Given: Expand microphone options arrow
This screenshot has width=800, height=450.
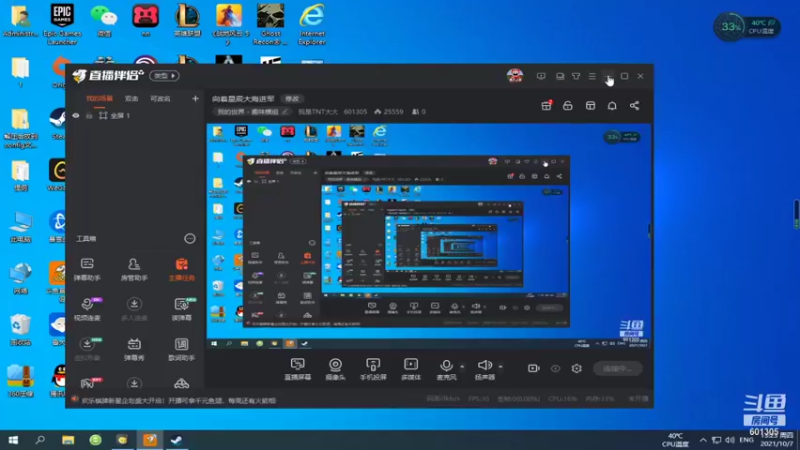Looking at the screenshot, I should click(x=462, y=366).
